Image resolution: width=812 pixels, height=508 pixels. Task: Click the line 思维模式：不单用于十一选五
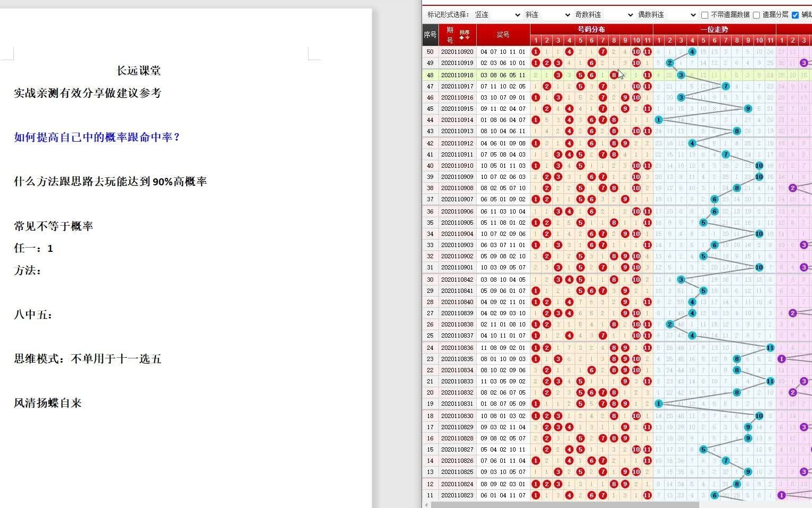tap(87, 359)
